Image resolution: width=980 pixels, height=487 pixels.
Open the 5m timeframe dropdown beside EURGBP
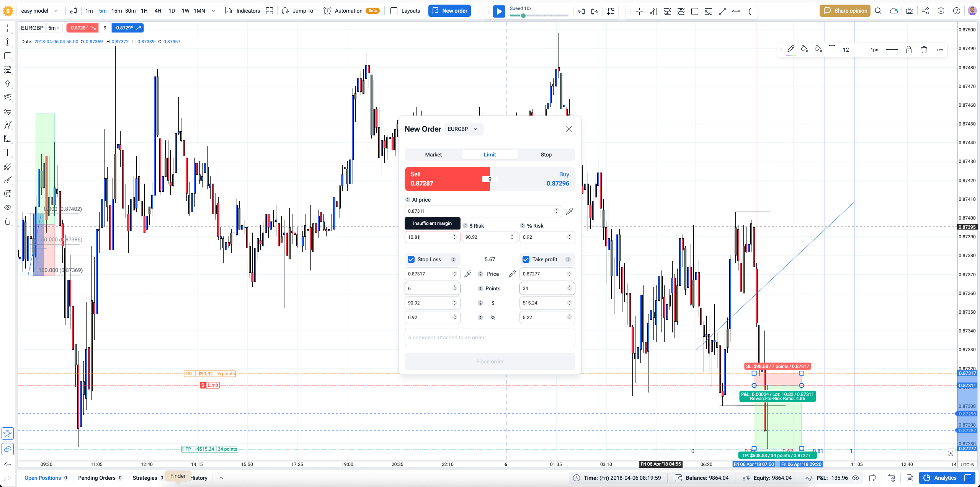[54, 28]
